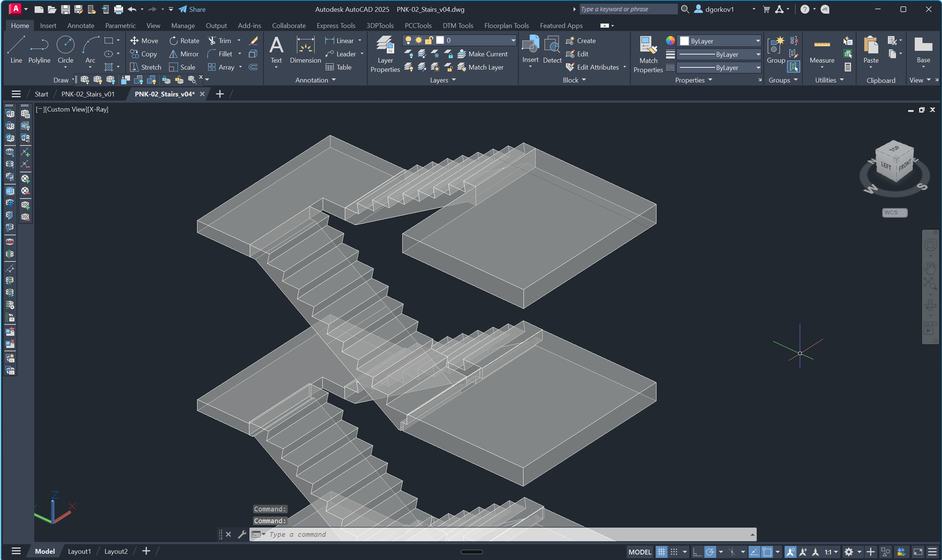This screenshot has height=560, width=942.
Task: Click Edit Attributes button
Action: (592, 67)
